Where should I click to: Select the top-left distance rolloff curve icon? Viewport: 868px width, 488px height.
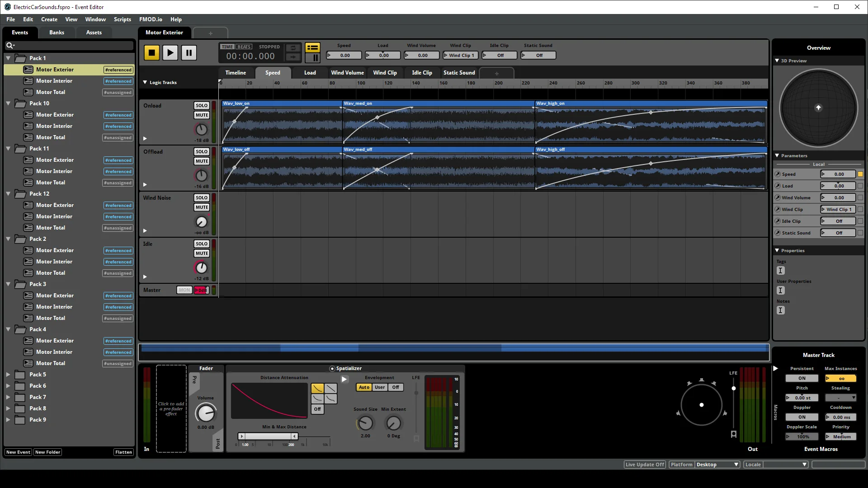click(317, 388)
